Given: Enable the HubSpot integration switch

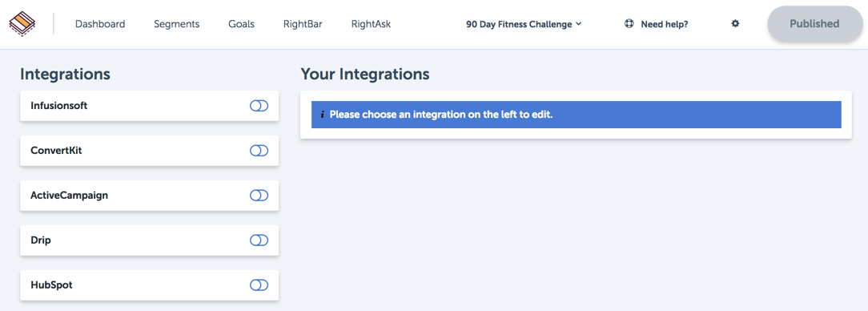Looking at the screenshot, I should (259, 285).
